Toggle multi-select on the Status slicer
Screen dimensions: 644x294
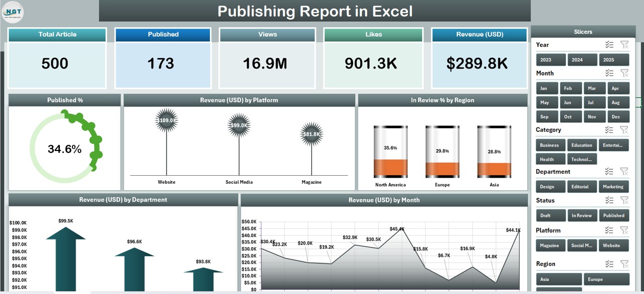[x=609, y=200]
